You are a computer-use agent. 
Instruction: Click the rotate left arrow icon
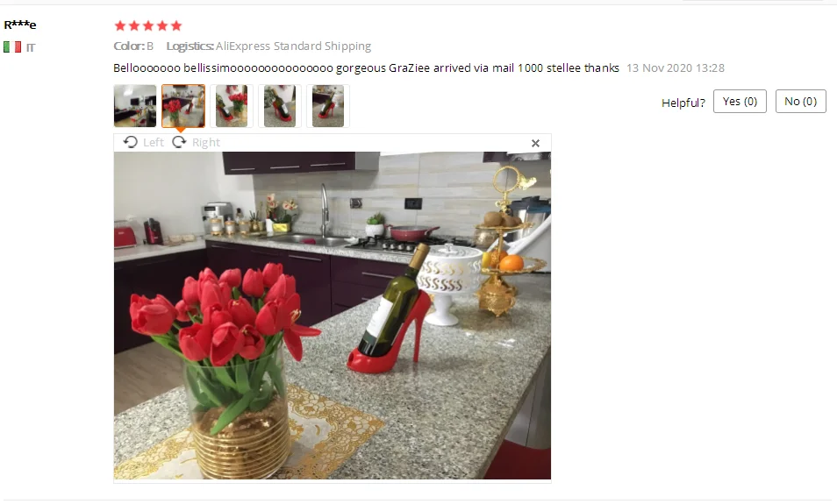[130, 142]
